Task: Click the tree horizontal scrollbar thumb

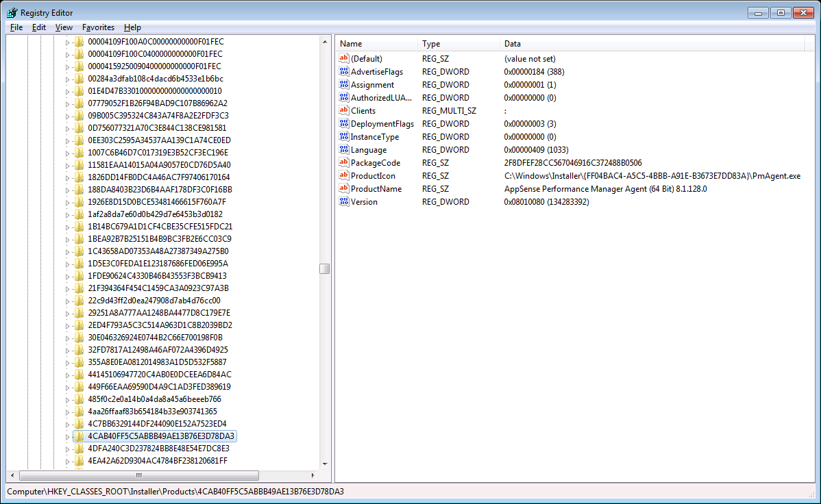Action: tap(138, 475)
